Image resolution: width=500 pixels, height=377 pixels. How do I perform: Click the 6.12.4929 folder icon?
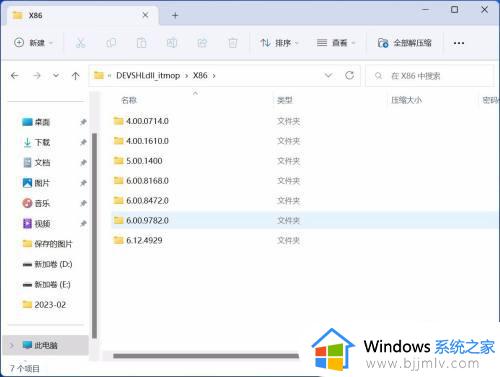(118, 240)
